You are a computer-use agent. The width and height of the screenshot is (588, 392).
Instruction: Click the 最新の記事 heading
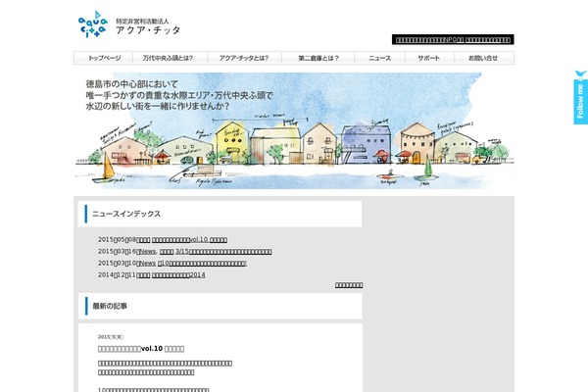110,306
